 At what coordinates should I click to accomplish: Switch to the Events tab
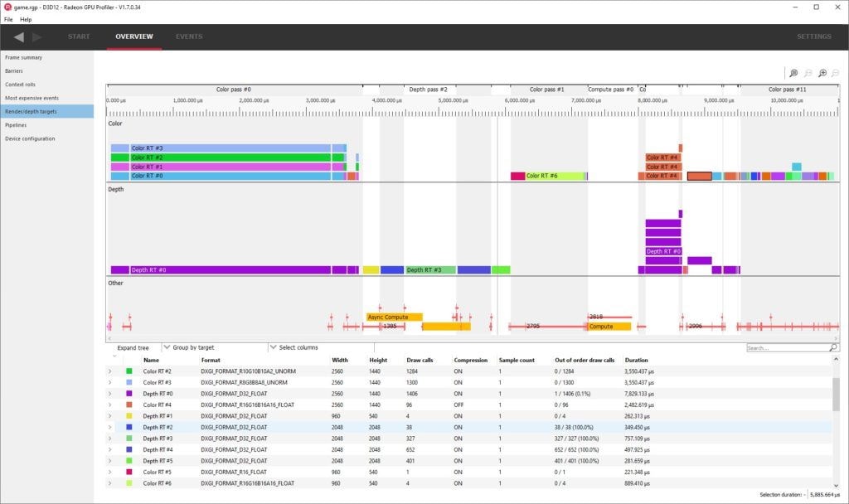(x=189, y=36)
